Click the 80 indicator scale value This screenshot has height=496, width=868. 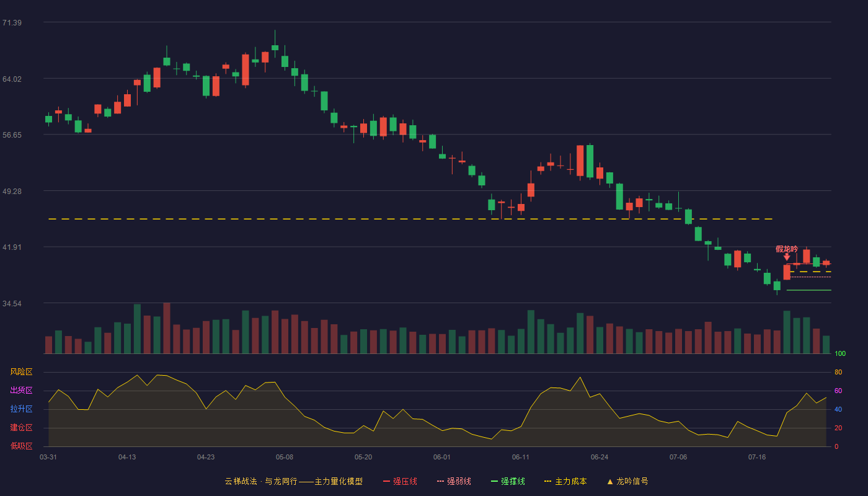(x=838, y=372)
